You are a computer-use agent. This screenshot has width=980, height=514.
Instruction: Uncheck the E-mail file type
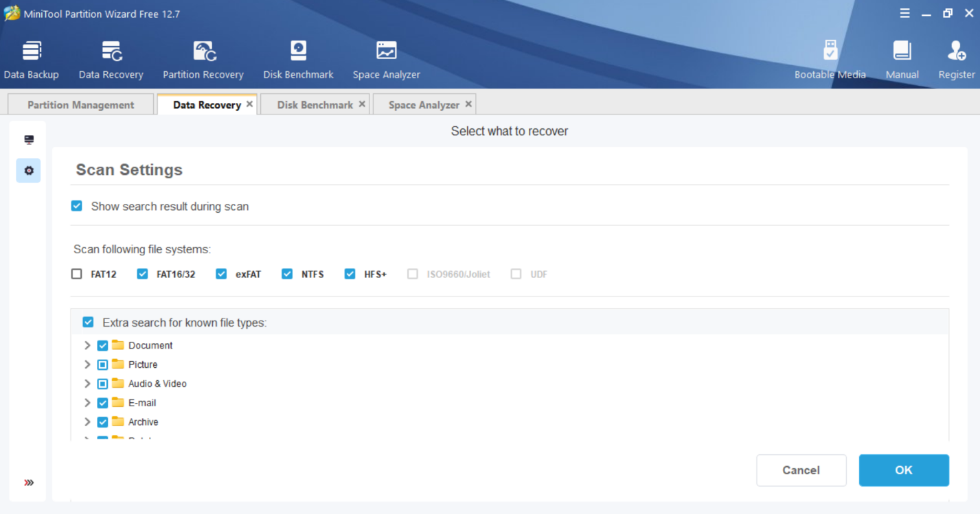click(102, 403)
